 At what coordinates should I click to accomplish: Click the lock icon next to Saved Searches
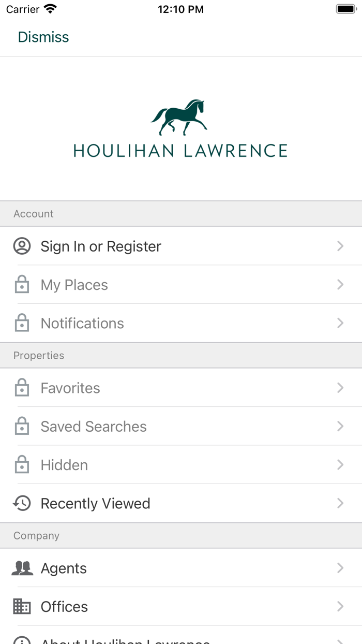point(22,426)
